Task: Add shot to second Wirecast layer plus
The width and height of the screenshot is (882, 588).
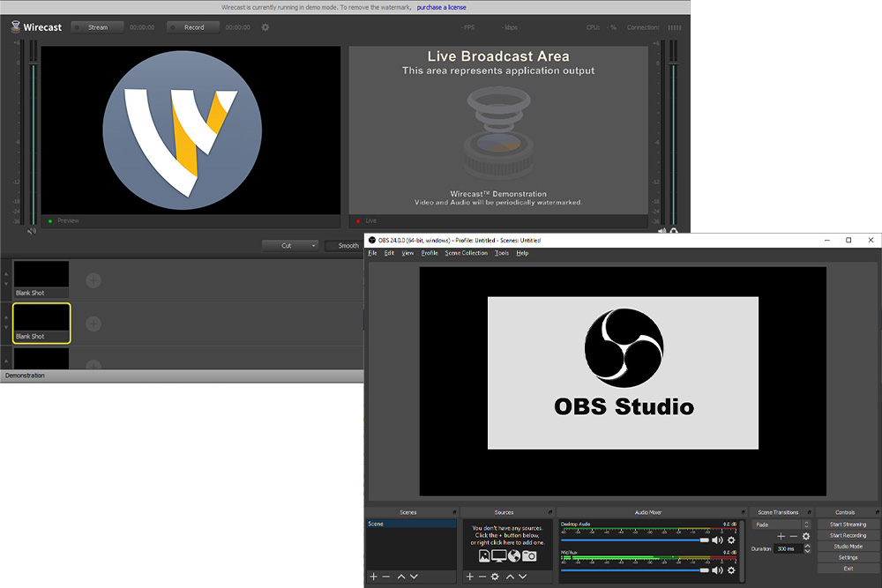Action: (x=93, y=324)
